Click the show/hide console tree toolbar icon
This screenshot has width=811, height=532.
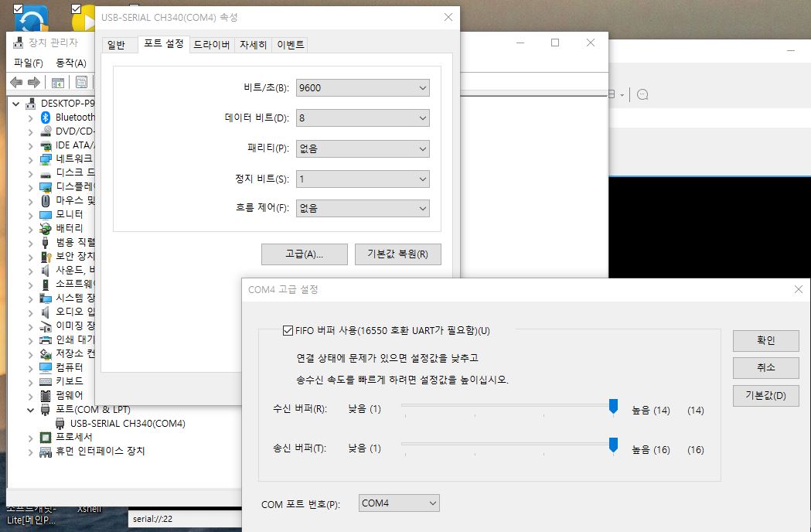(x=58, y=82)
